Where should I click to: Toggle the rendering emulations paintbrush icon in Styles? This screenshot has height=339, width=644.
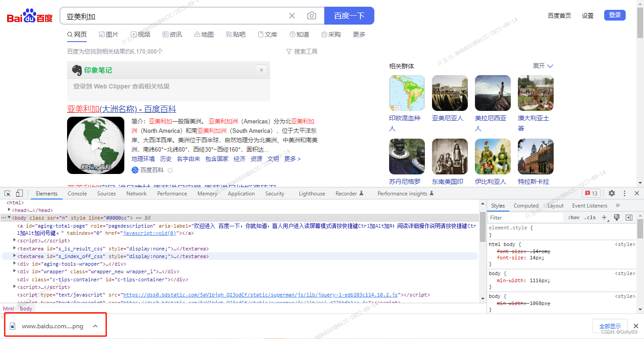(x=617, y=218)
